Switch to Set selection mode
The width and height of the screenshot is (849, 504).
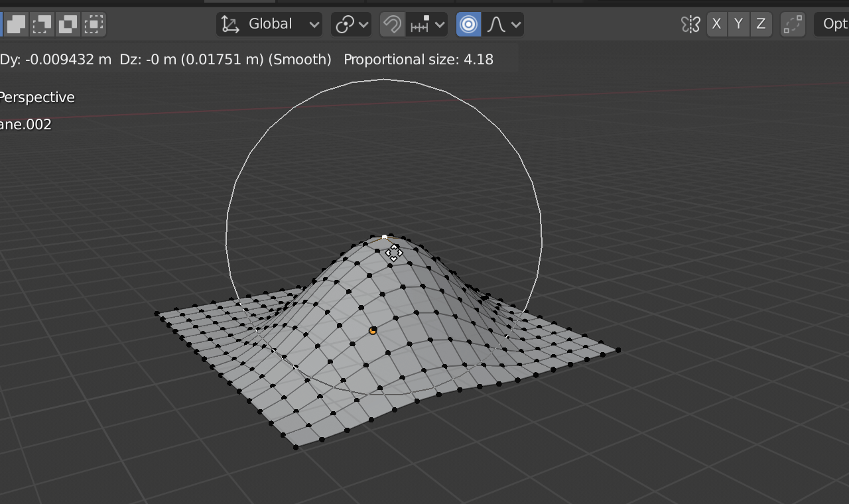coord(16,24)
